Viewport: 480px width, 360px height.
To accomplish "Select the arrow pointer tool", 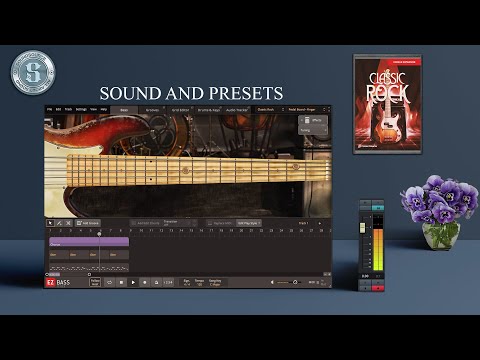I will point(50,223).
